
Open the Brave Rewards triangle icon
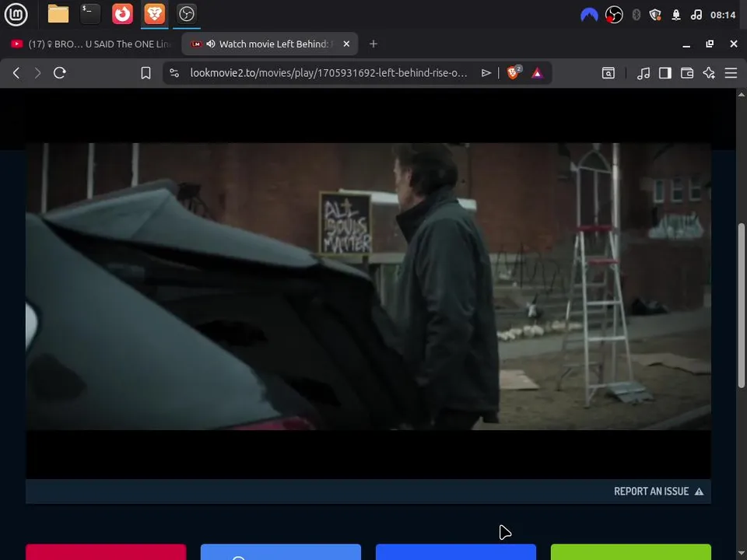(537, 73)
